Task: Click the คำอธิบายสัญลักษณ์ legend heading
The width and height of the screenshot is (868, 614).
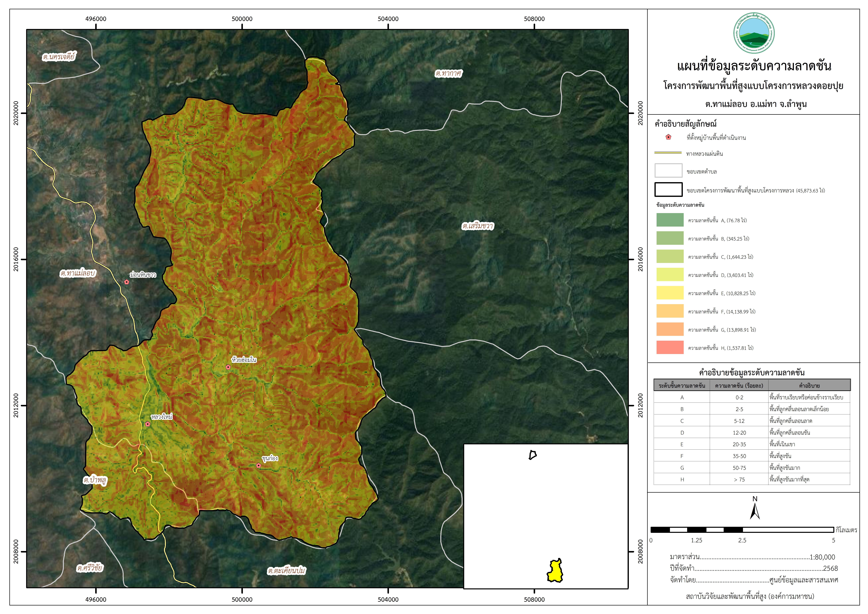Action: [686, 124]
